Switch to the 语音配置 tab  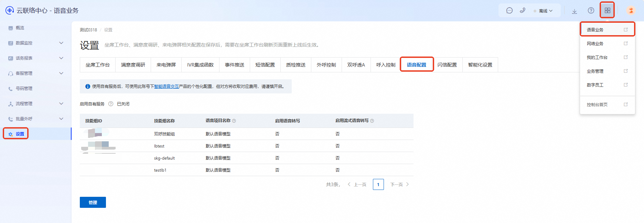point(417,65)
